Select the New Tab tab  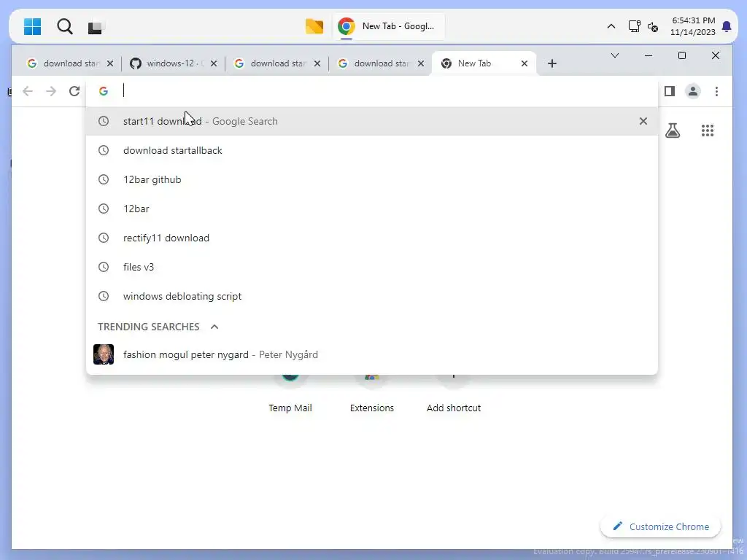pyautogui.click(x=484, y=63)
